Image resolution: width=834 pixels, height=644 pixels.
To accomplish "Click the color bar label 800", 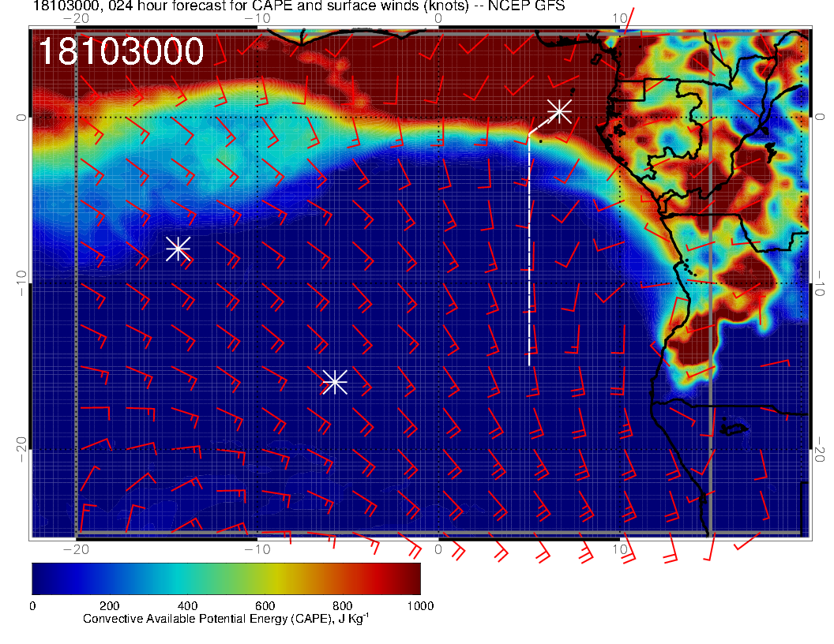I will coord(343,606).
